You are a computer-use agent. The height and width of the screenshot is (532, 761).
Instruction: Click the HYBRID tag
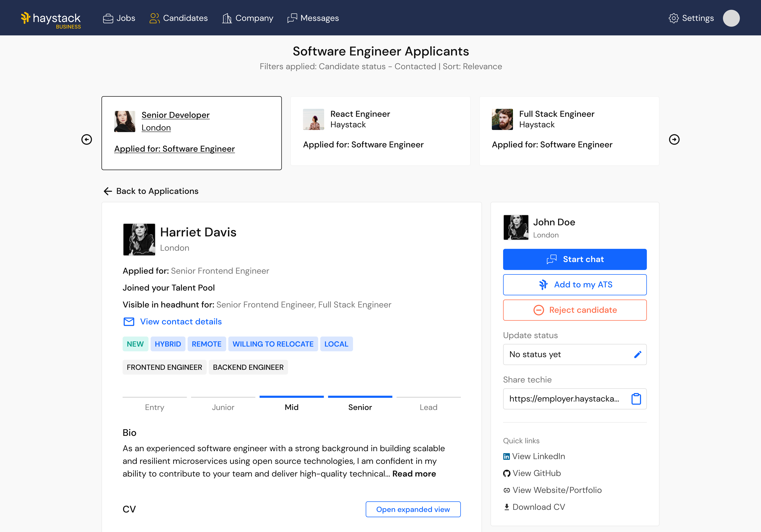click(x=168, y=344)
